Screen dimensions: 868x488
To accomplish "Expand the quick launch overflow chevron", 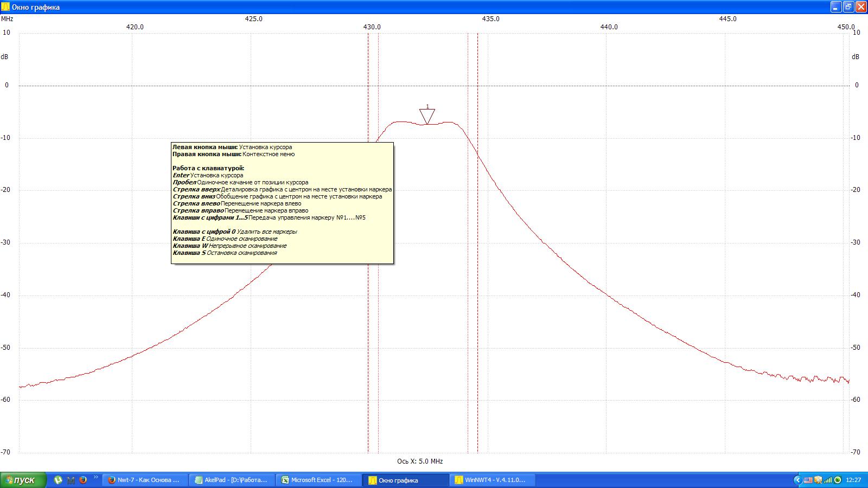I will tap(96, 478).
